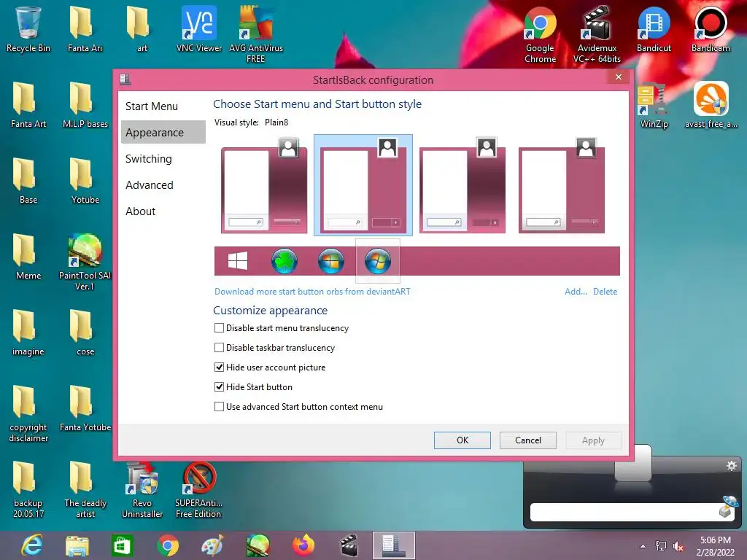Show hidden tray icons arrow

tap(643, 546)
